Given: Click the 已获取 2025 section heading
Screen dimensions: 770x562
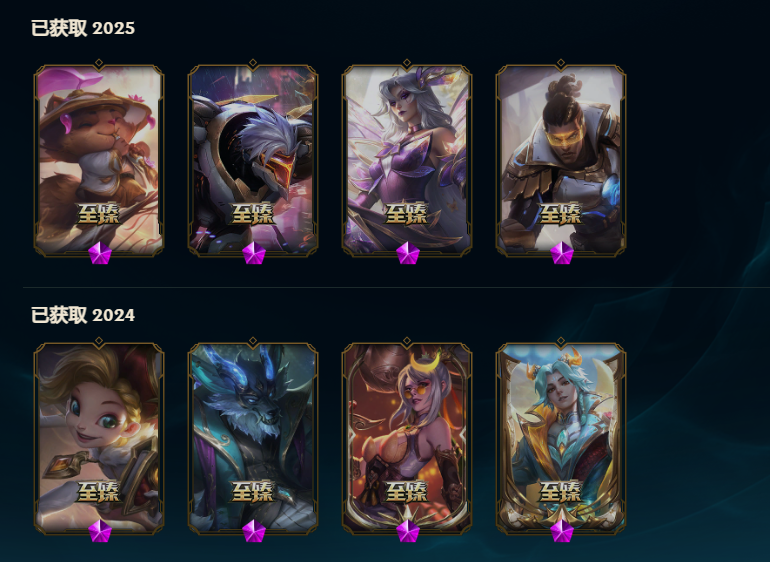Looking at the screenshot, I should coord(83,28).
